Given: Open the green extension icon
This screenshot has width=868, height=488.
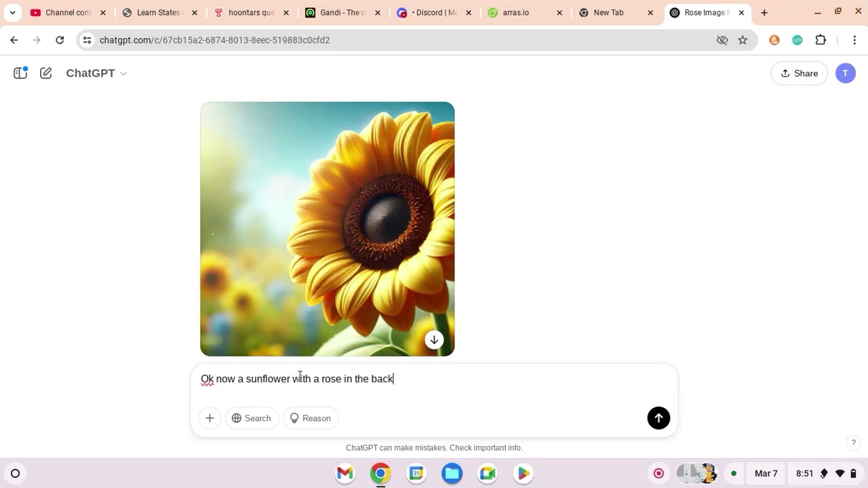Looking at the screenshot, I should [x=797, y=40].
